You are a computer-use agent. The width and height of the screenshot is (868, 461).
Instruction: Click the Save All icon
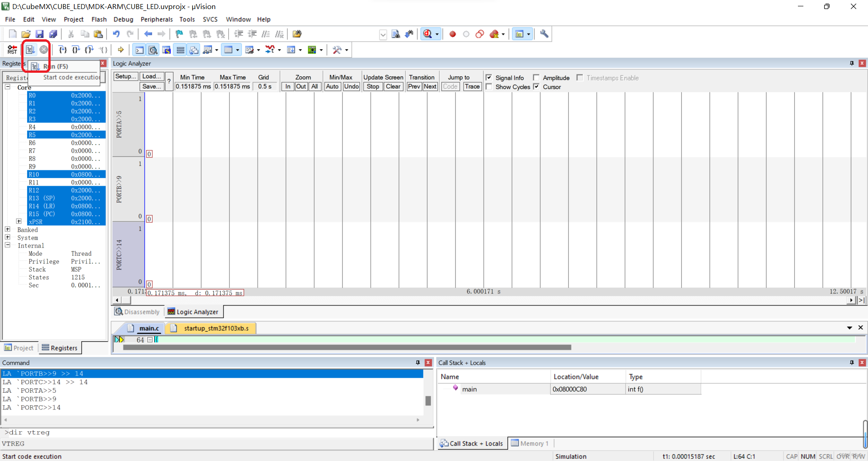53,34
